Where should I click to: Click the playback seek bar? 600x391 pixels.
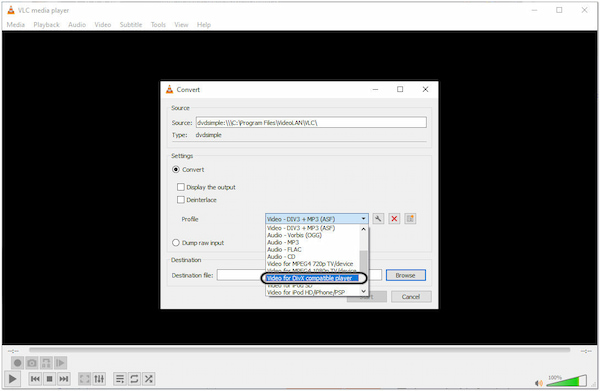300,350
